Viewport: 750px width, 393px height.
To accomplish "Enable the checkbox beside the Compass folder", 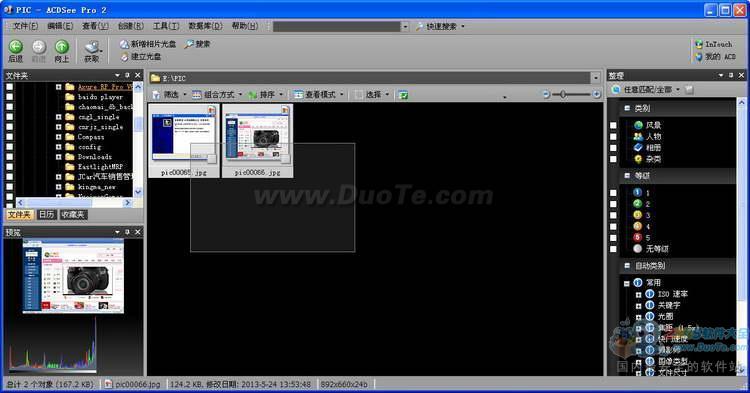I will tap(10, 137).
